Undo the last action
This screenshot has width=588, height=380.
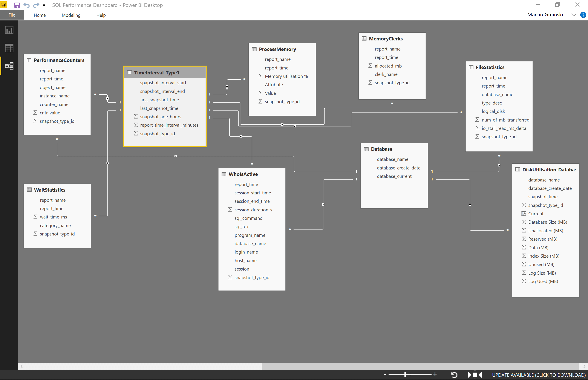[26, 5]
